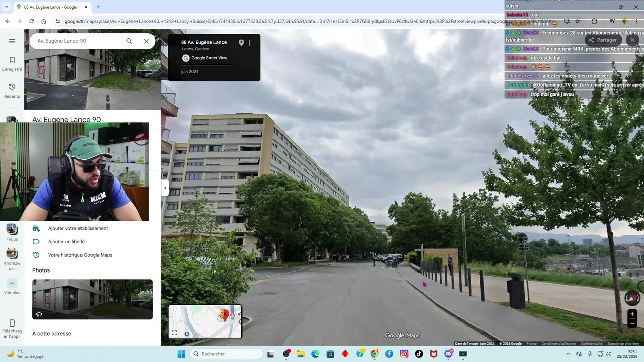
Task: Open the media control icon in toolbar
Action: (x=612, y=21)
